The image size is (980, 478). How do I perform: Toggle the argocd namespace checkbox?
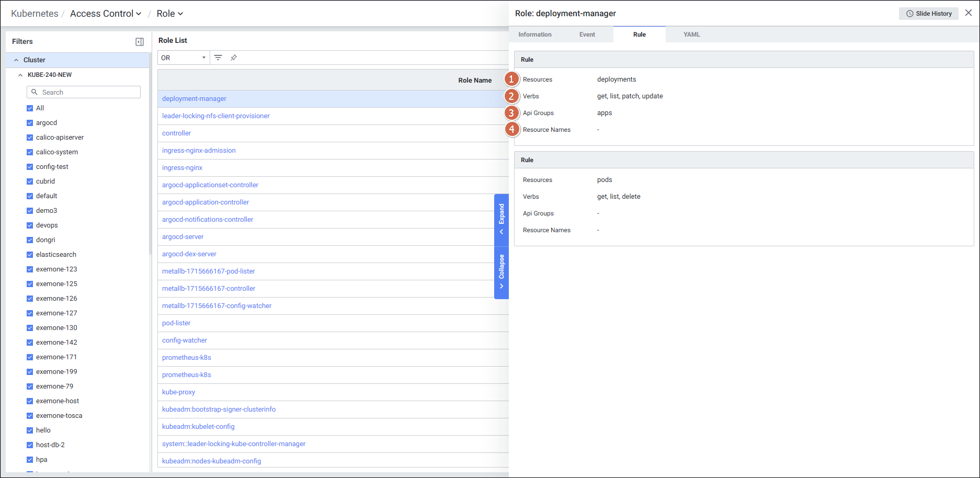30,123
